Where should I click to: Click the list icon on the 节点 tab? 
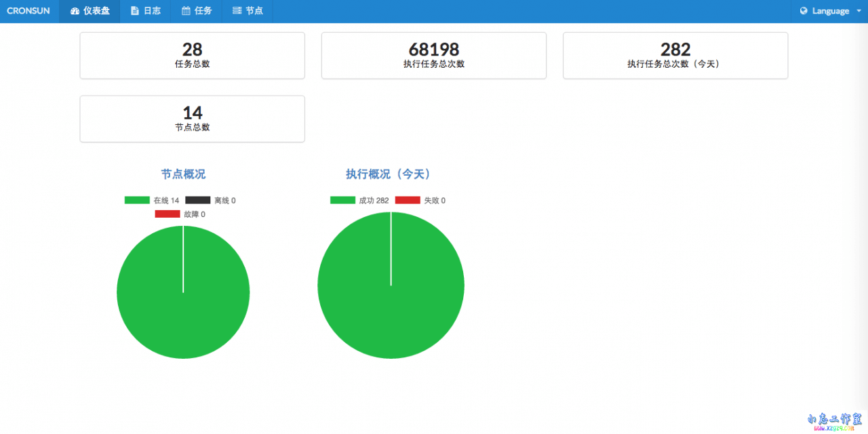237,11
